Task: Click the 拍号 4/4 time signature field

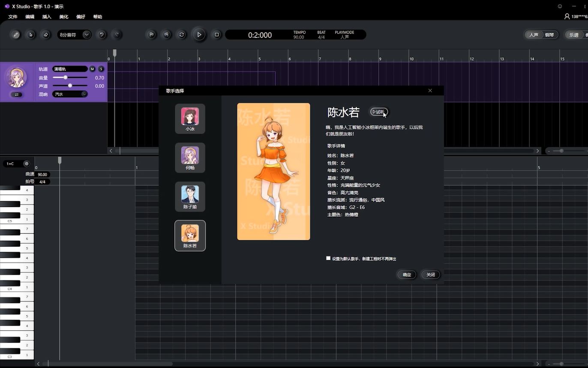Action: (x=42, y=182)
